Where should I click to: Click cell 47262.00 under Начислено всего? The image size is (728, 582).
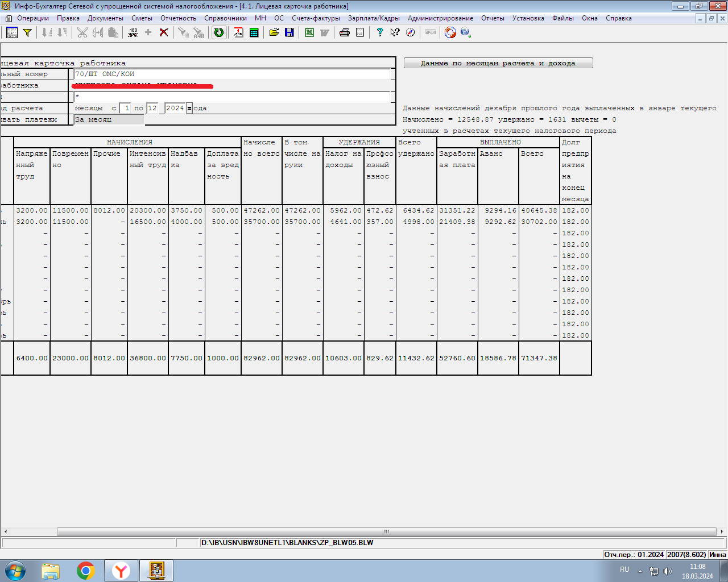pyautogui.click(x=262, y=210)
